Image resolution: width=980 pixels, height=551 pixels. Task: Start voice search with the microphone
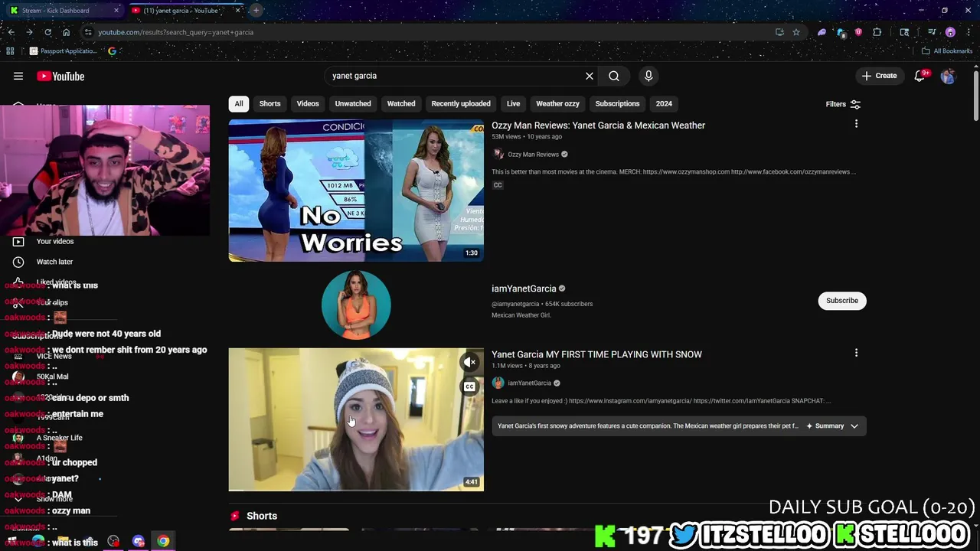coord(648,76)
